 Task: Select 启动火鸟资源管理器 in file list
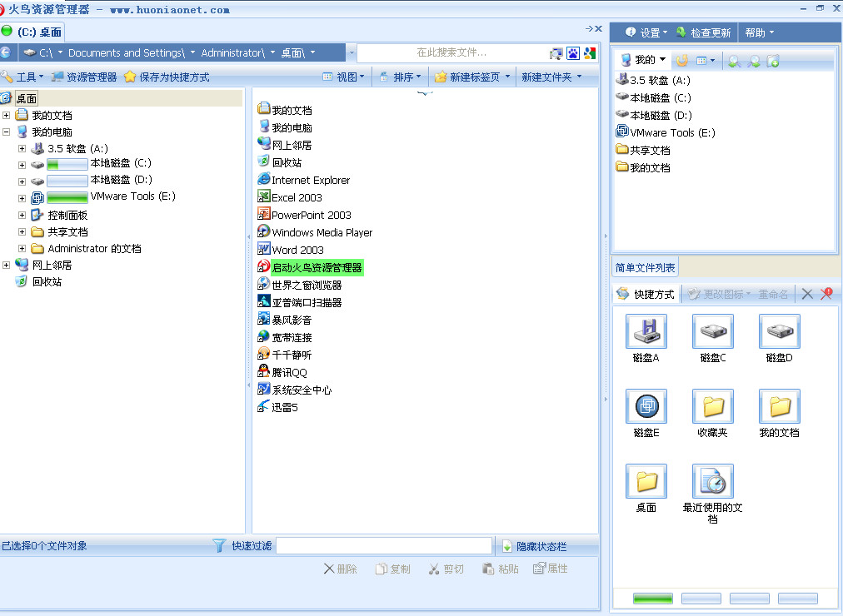pos(310,267)
